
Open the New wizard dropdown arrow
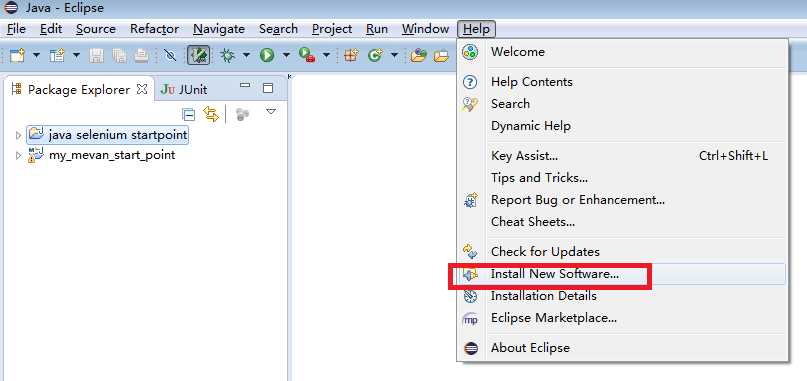tap(36, 55)
